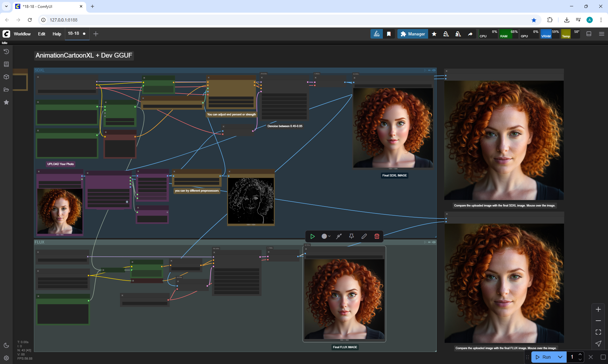Open the browser tab search dropdown
Screen dimensions: 608x364
[x=6, y=6]
